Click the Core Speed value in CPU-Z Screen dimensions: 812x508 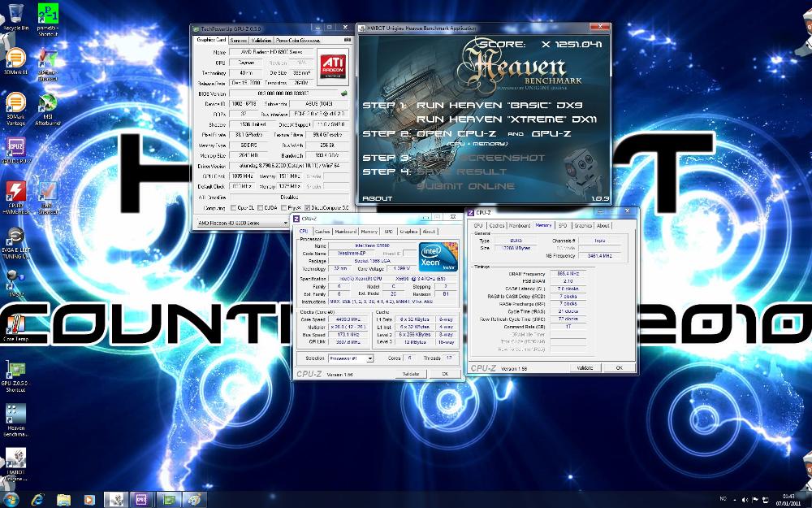348,319
